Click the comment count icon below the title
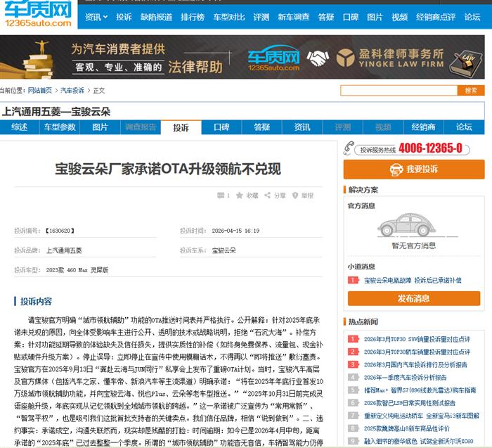Viewport: 492px width, 448px height. pyautogui.click(x=221, y=196)
